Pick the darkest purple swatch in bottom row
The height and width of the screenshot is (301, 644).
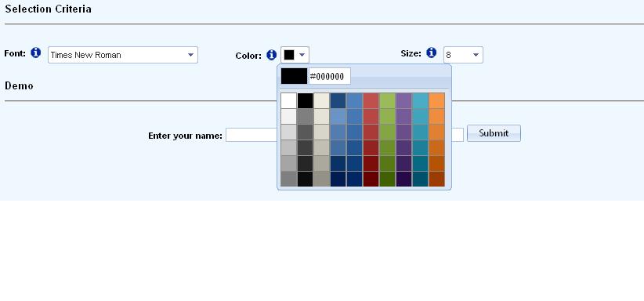click(x=403, y=179)
